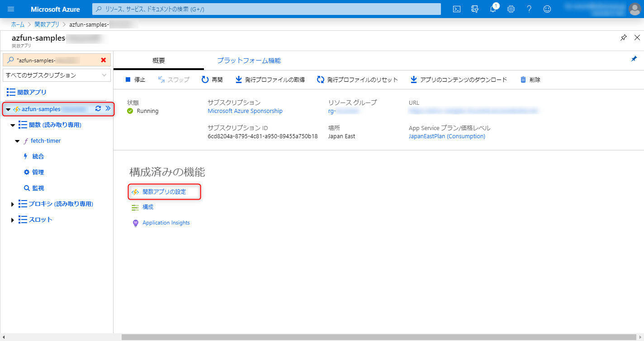This screenshot has height=341, width=644.
Task: Open the 構成 configuration link
Action: click(148, 207)
